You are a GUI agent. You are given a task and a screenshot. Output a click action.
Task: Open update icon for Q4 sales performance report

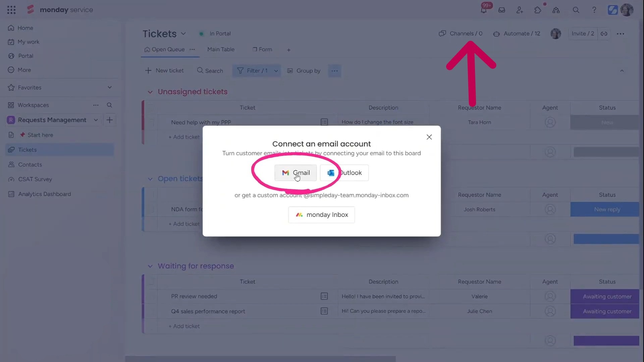(x=324, y=311)
